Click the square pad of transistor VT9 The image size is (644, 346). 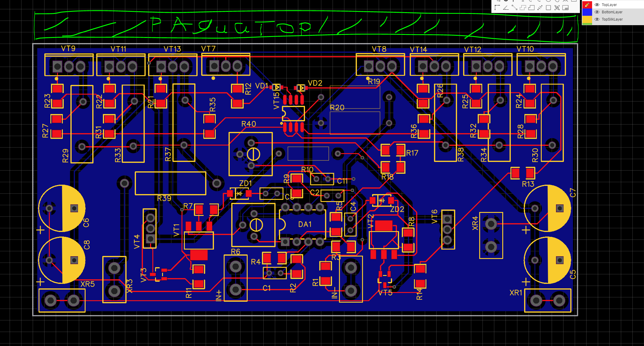(57, 66)
